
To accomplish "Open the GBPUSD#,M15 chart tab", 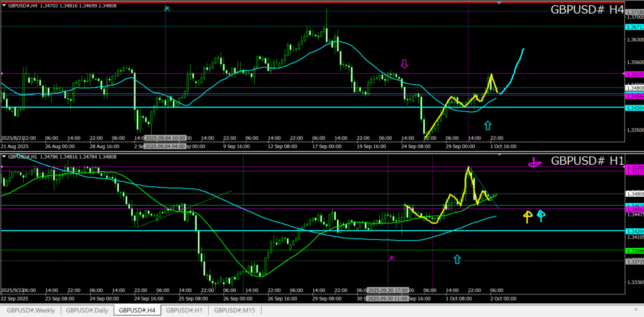I will 235,310.
